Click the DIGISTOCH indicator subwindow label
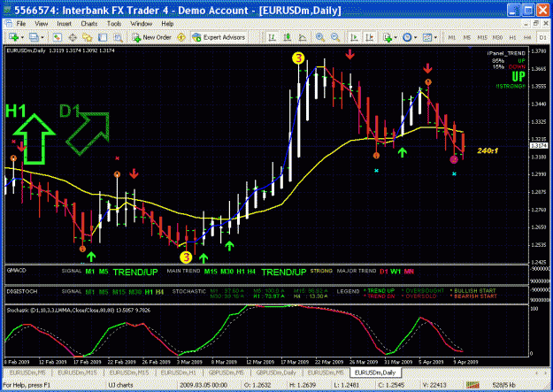553x392 pixels. (21, 291)
